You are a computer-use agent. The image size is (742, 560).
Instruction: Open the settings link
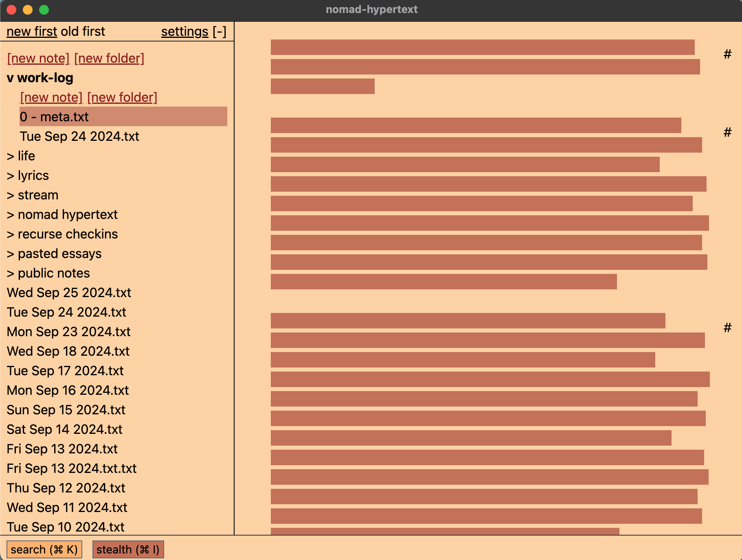[x=185, y=32]
